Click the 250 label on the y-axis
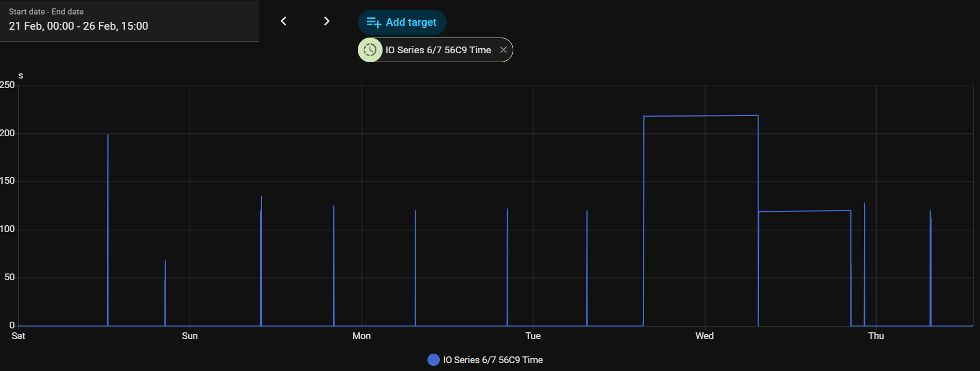Screen dimensions: 980x371 coord(7,85)
